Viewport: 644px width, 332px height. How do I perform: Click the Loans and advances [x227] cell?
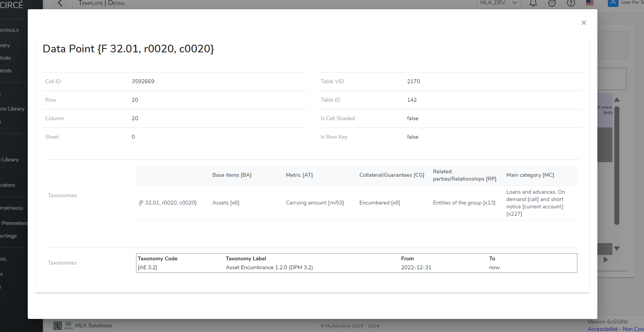coord(536,203)
